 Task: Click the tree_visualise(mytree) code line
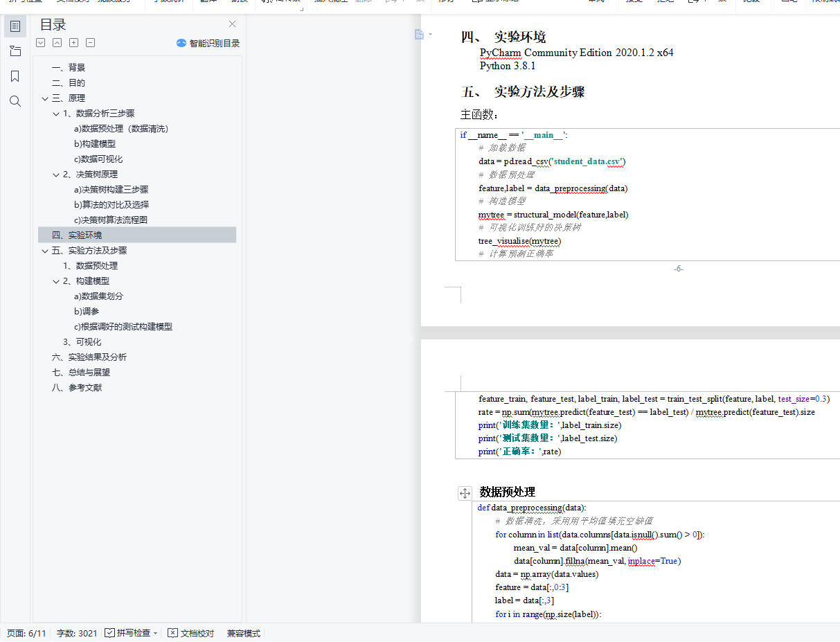(520, 241)
